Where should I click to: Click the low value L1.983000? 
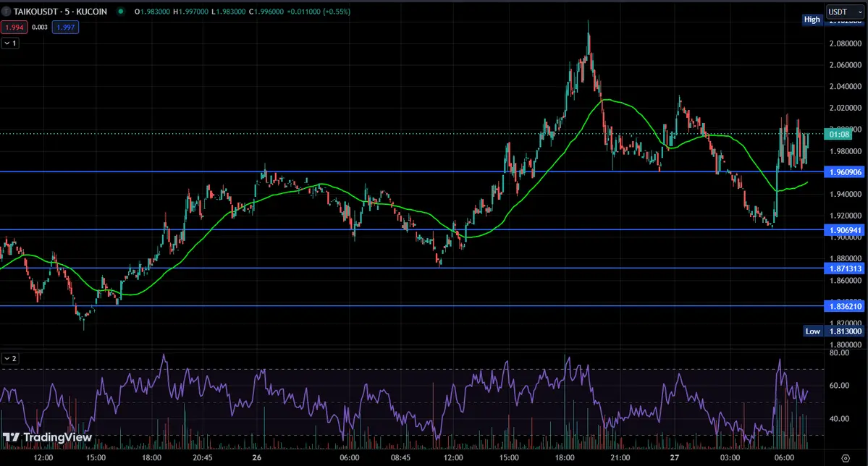(x=229, y=11)
